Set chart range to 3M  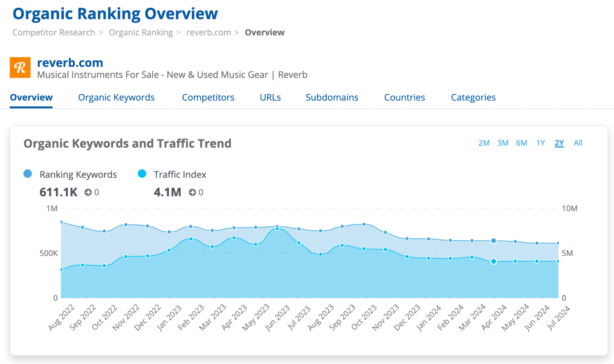click(x=503, y=143)
